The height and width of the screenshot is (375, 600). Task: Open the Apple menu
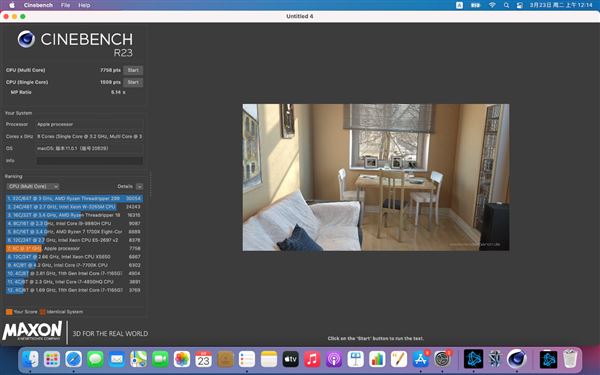point(12,5)
